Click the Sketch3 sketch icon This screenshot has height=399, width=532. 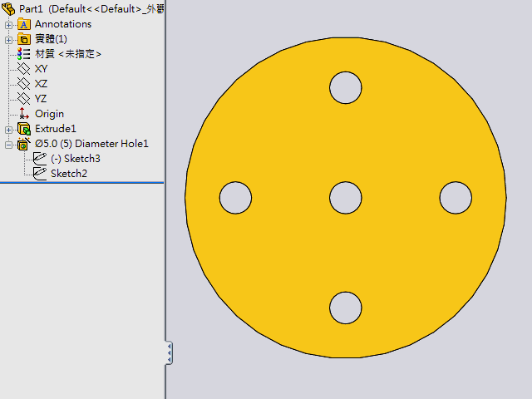(40, 159)
